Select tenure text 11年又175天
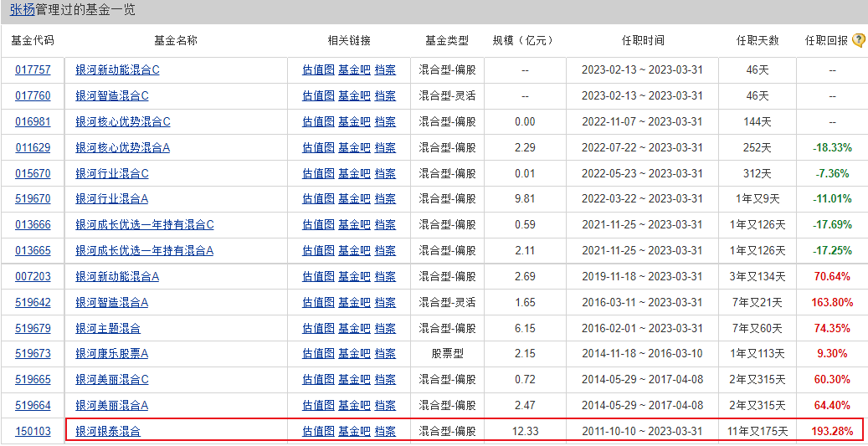The width and height of the screenshot is (868, 446). 758,430
